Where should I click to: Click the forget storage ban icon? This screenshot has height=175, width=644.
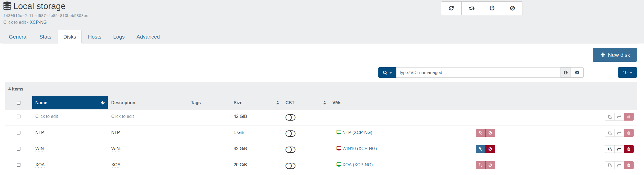point(512,8)
